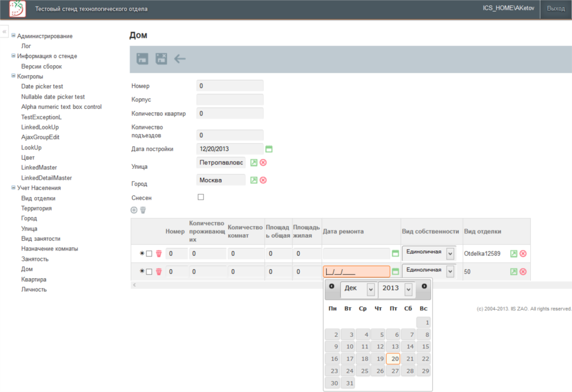This screenshot has height=392, width=572.
Task: Open lookup icon for Otdelka12589 row
Action: [514, 253]
